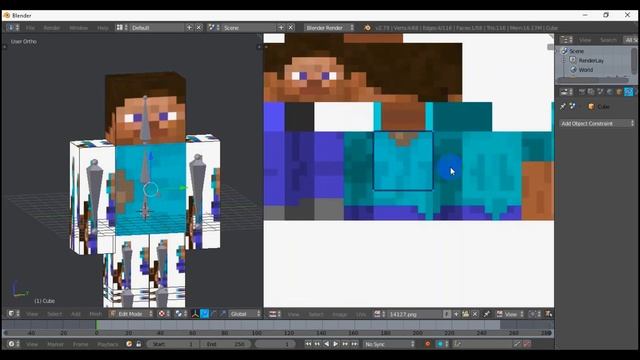
Task: Add a new screen layout with plus button
Action: [189, 28]
